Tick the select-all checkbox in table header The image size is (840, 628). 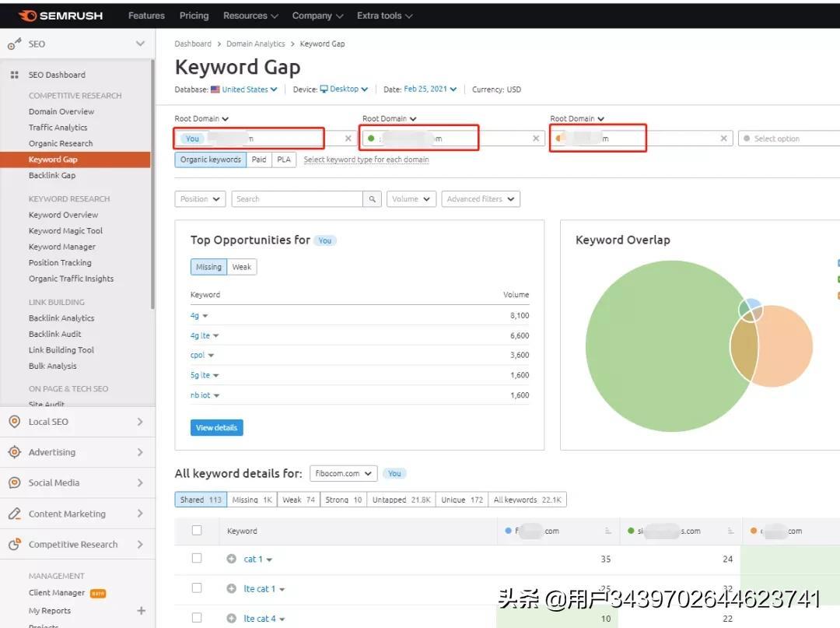[197, 531]
